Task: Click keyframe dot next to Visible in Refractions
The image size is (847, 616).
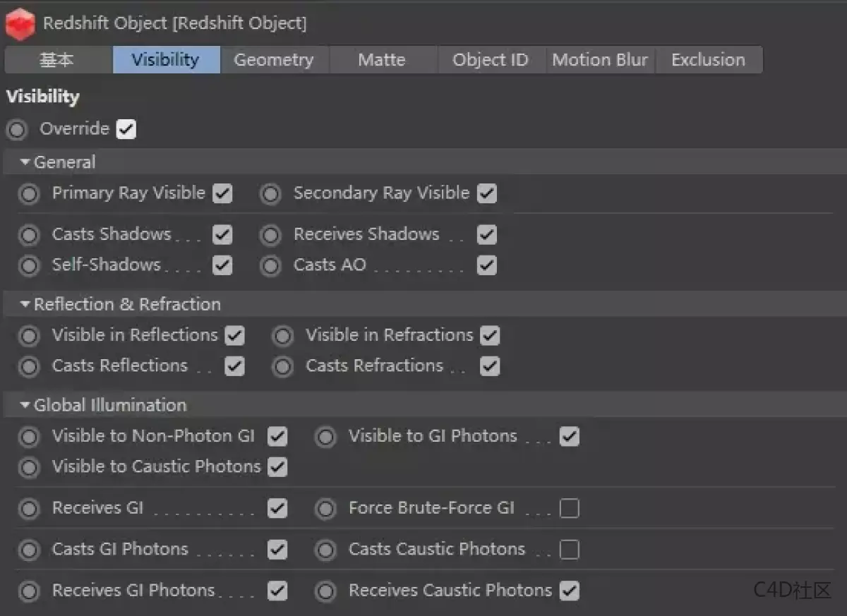Action: 282,336
